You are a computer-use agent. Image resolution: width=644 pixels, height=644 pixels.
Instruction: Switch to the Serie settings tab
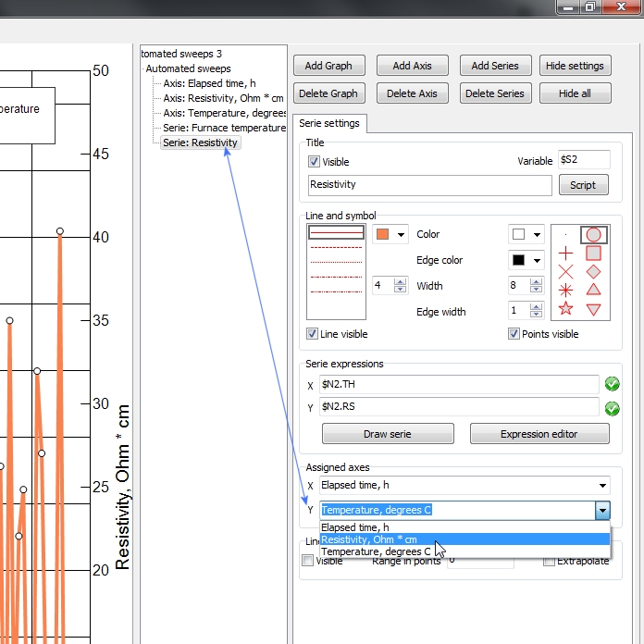(329, 123)
